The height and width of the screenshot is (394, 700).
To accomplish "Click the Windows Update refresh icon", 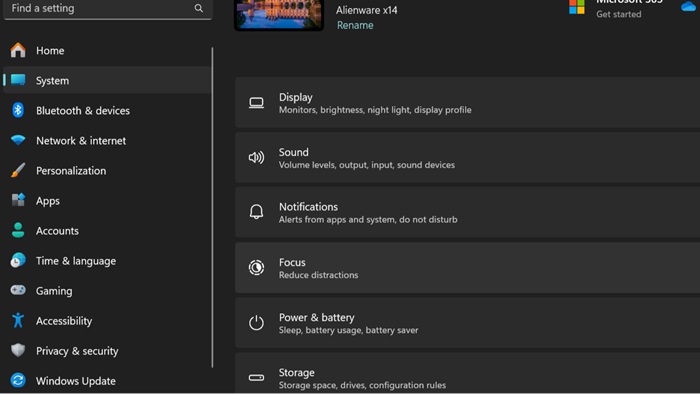I will 18,380.
